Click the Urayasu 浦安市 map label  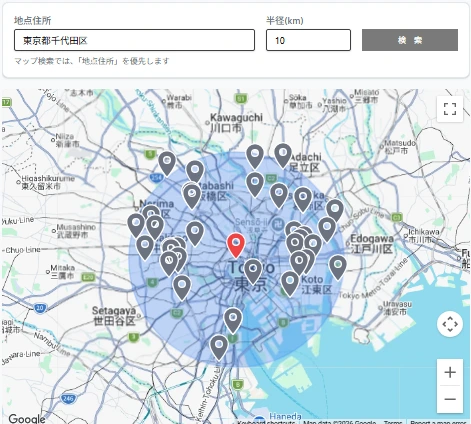[397, 308]
